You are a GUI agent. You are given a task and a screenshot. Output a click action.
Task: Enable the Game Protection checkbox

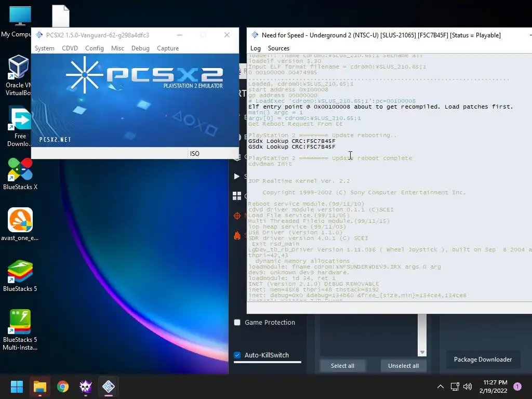pos(237,322)
